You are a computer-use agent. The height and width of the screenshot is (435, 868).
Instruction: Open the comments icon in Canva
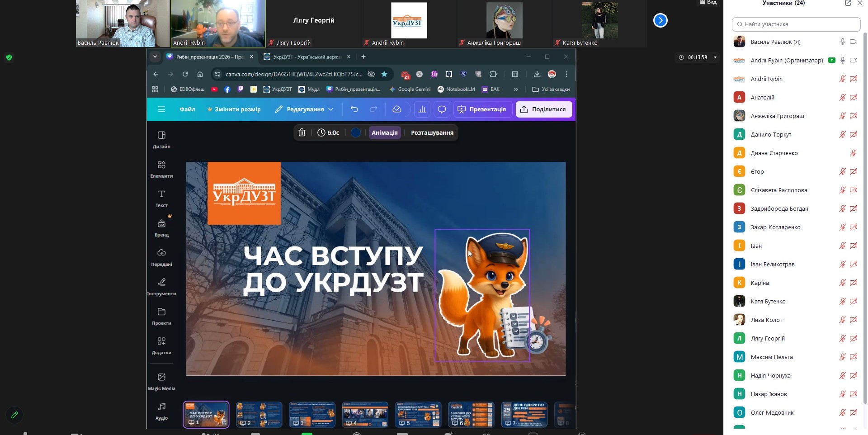click(442, 109)
